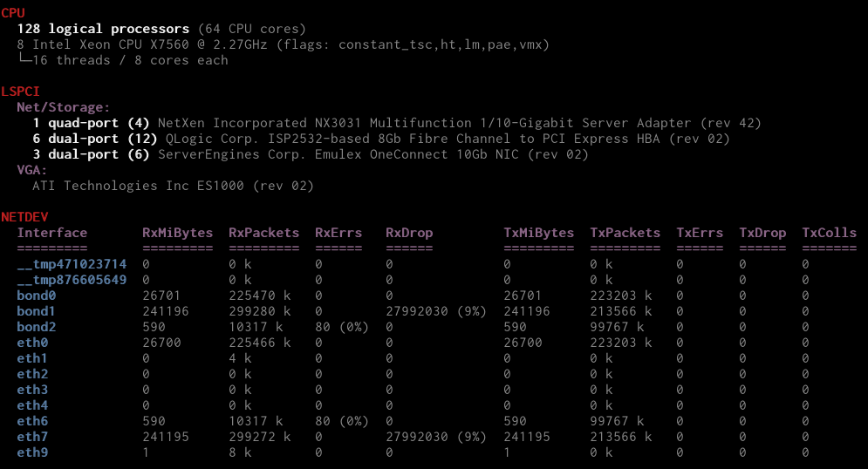Click the RxDrop '27992030 (9%)' value for eth7
Viewport: 868px width, 469px height.
(x=435, y=437)
